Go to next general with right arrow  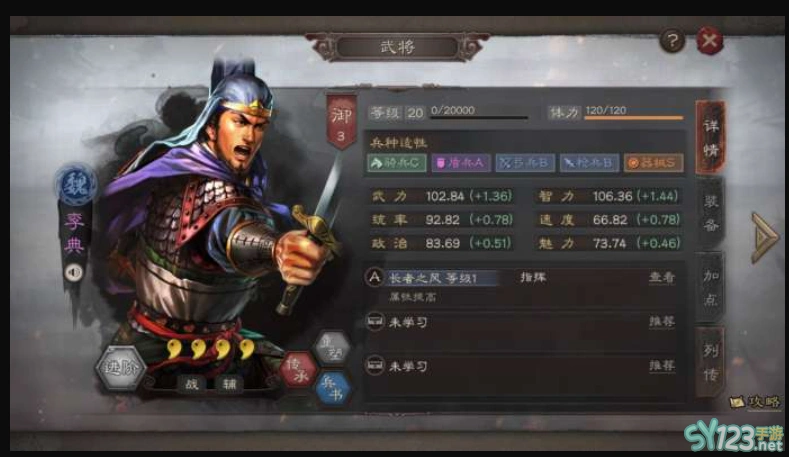pos(764,237)
